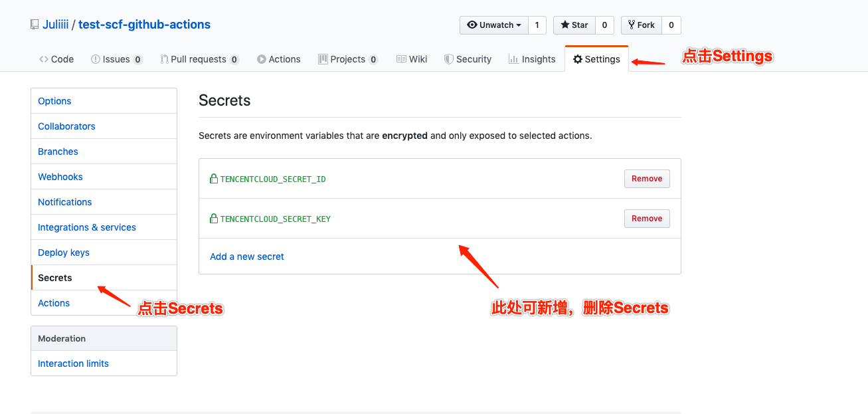Remove the TENCENTCLOUD_SECRET_ID secret
Screen dimensions: 868x414
tap(647, 179)
